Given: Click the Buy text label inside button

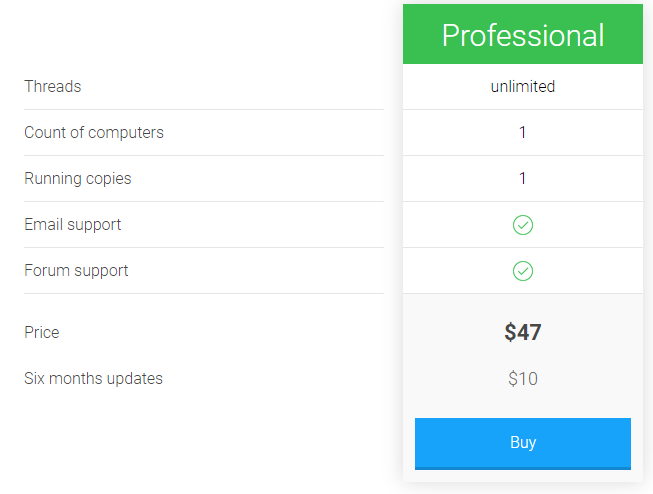Looking at the screenshot, I should (x=523, y=442).
